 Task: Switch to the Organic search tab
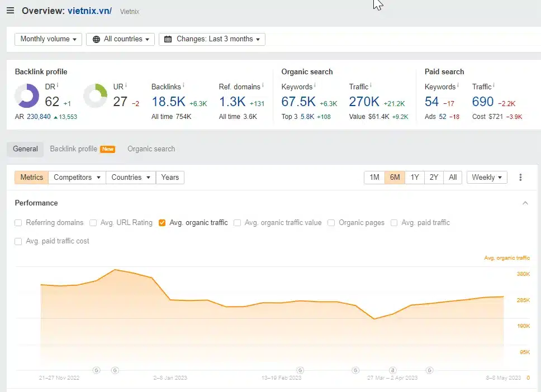[151, 149]
